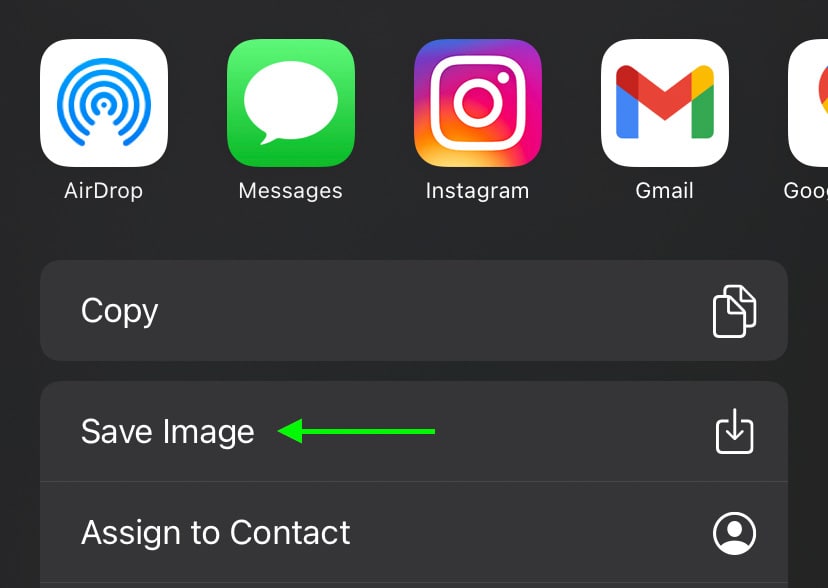Click the duplicate-pages icon in Copy row
This screenshot has height=588, width=828.
tap(735, 311)
